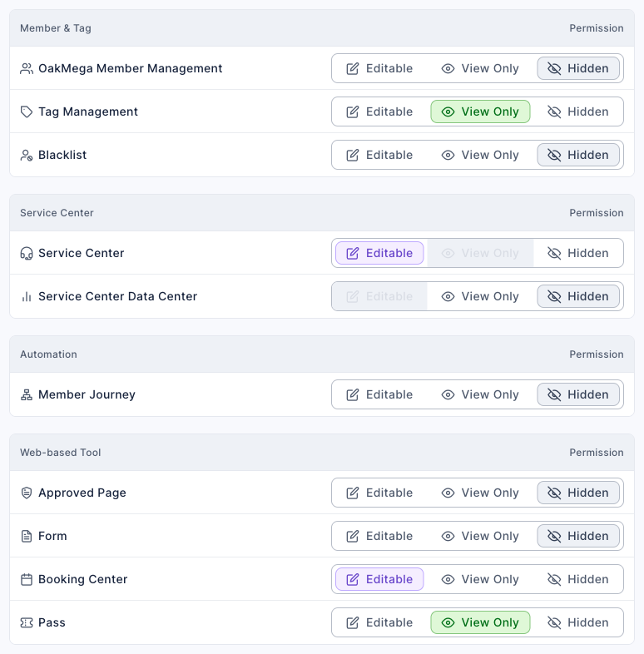
Task: Set Pass to Hidden
Action: (578, 622)
